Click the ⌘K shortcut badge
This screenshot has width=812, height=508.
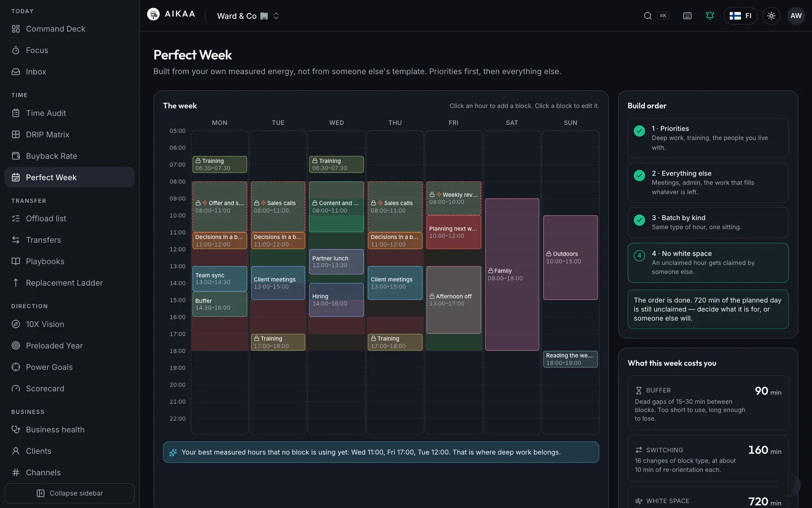pyautogui.click(x=663, y=16)
